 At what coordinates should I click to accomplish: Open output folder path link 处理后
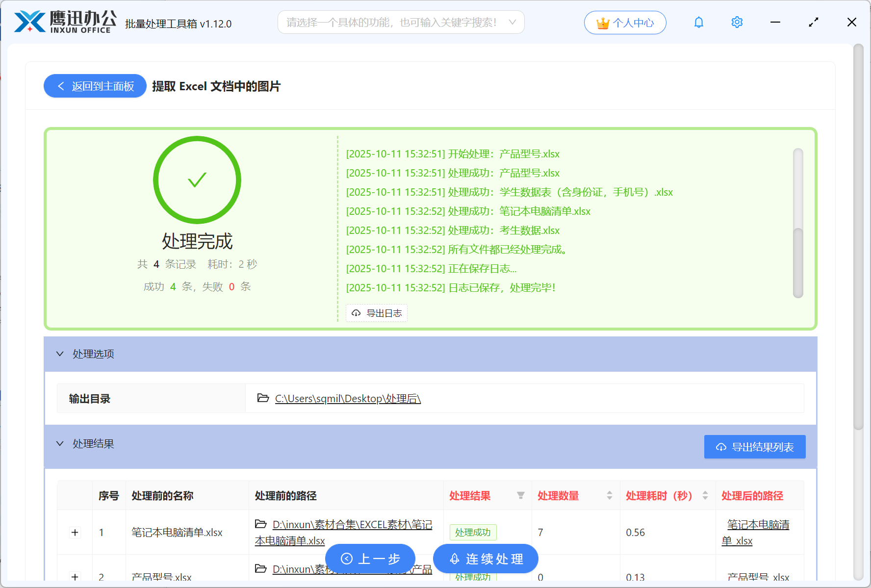tap(348, 399)
